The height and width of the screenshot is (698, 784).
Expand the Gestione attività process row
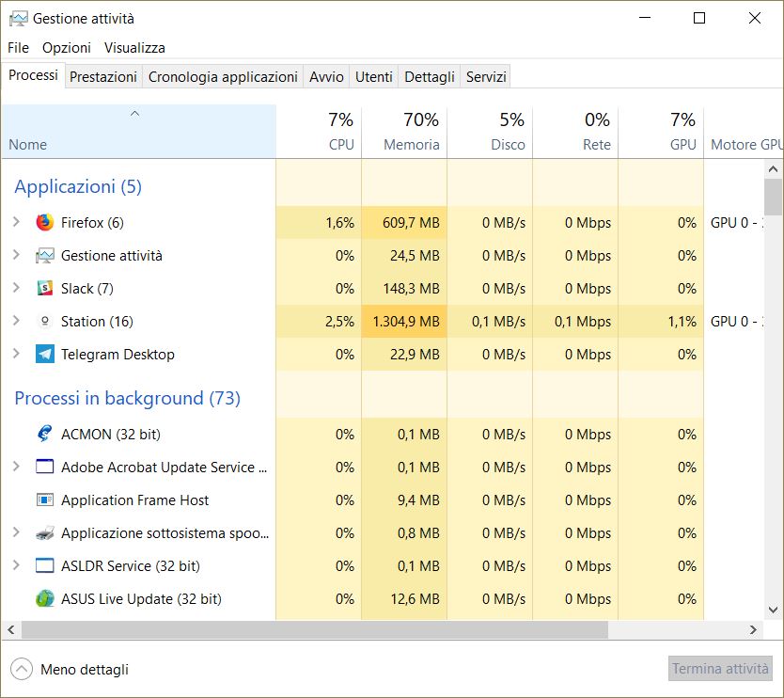click(x=17, y=255)
